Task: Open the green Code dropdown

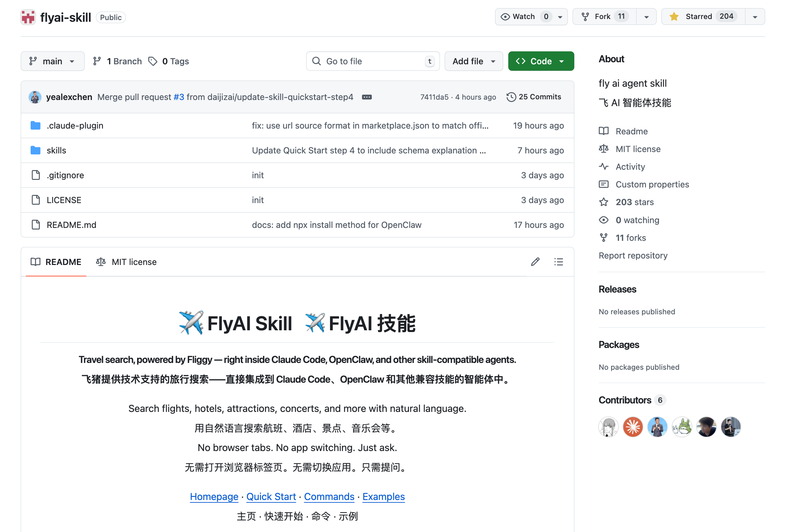Action: coord(541,61)
